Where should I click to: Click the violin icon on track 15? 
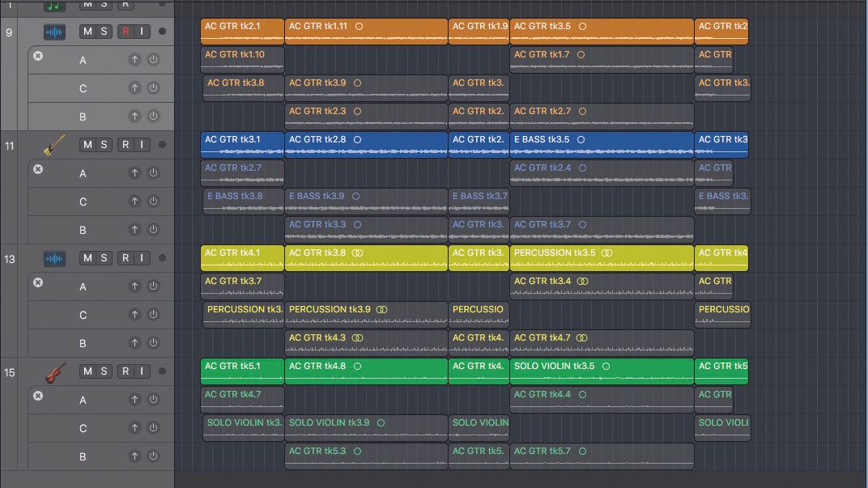pyautogui.click(x=54, y=371)
